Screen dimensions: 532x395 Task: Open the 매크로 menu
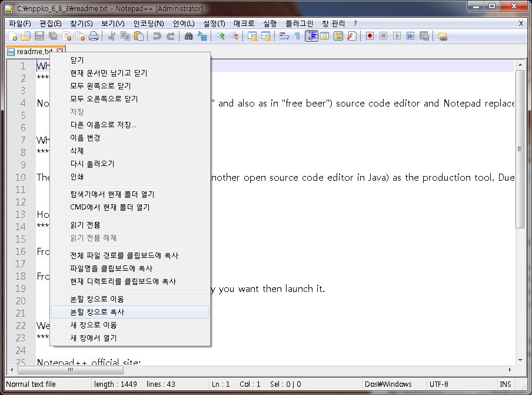coord(244,24)
